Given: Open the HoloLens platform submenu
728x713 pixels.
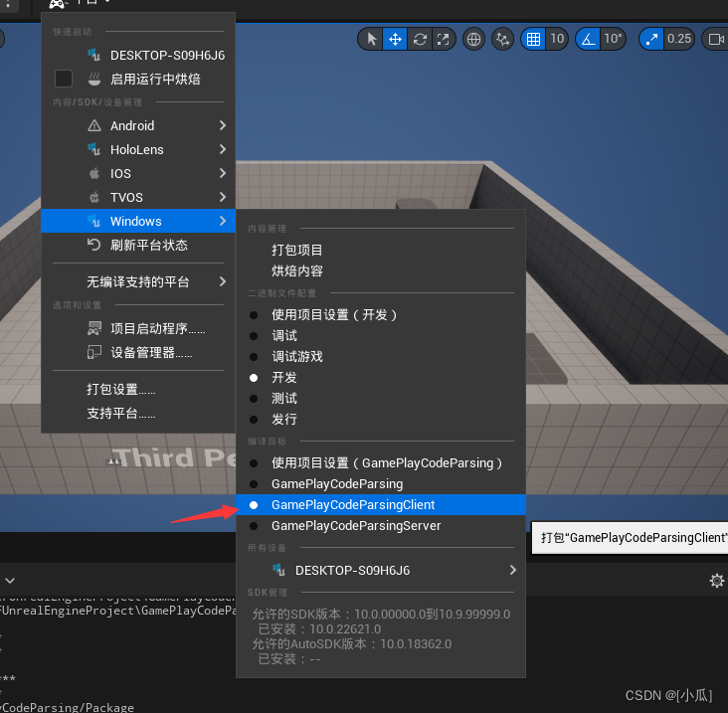Looking at the screenshot, I should click(138, 149).
